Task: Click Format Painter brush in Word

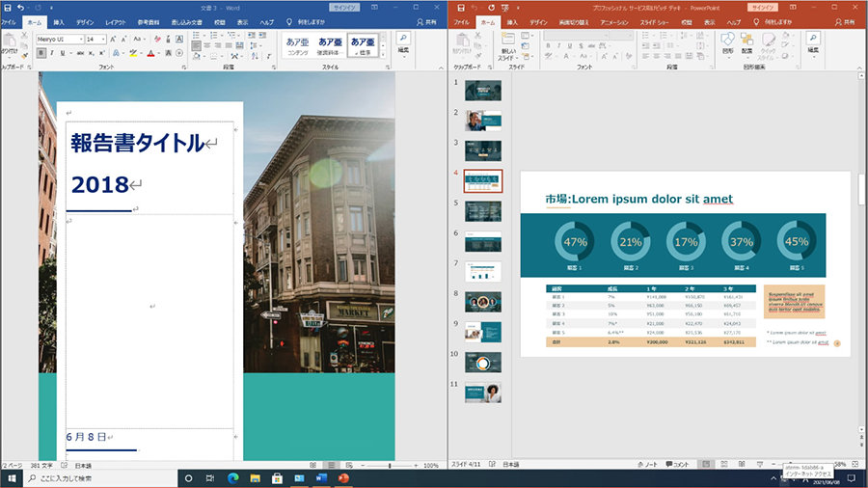Action: pos(24,55)
